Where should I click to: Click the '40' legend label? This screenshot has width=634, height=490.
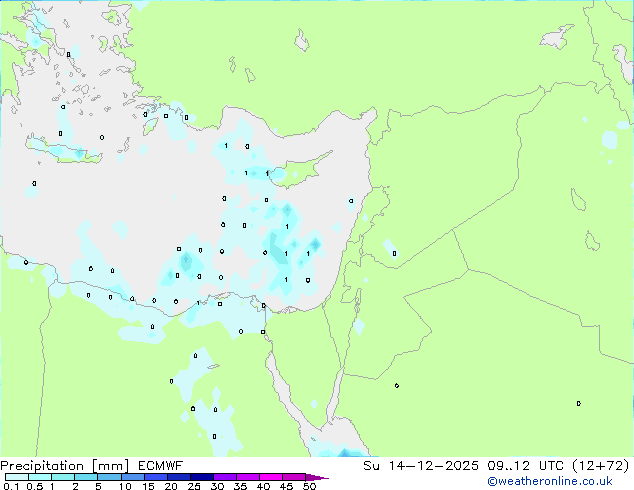click(263, 486)
